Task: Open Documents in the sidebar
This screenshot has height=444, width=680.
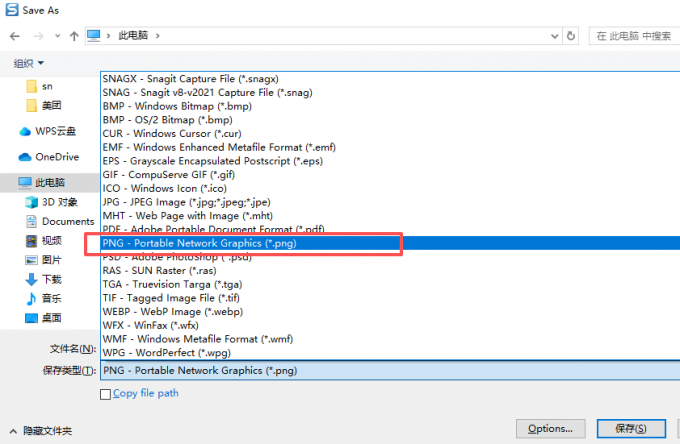Action: [60, 222]
